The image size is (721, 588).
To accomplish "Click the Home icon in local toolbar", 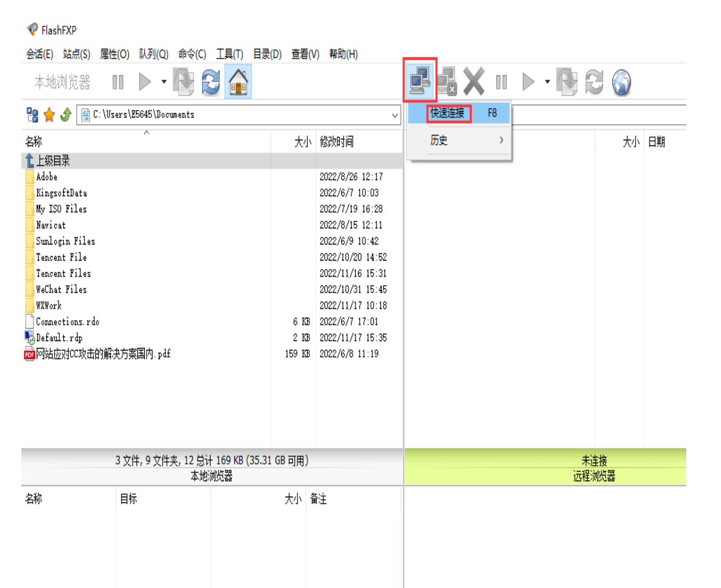I will click(238, 82).
